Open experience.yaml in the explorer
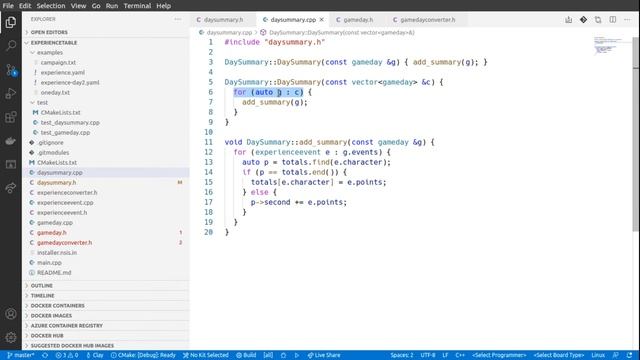The height and width of the screenshot is (360, 640). click(106, 73)
